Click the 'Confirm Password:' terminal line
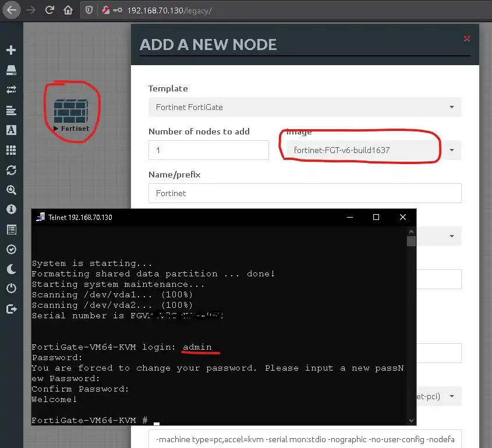492x448 pixels. pos(80,389)
